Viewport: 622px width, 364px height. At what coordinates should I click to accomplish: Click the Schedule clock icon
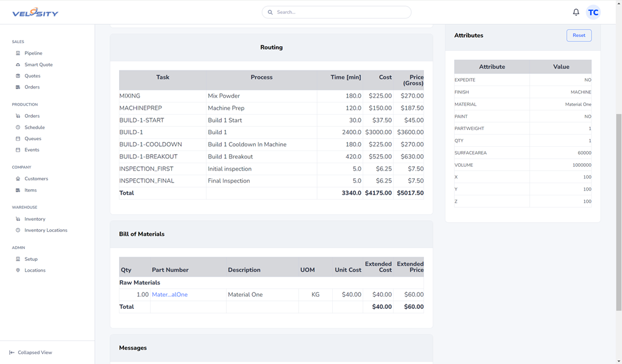tap(18, 127)
